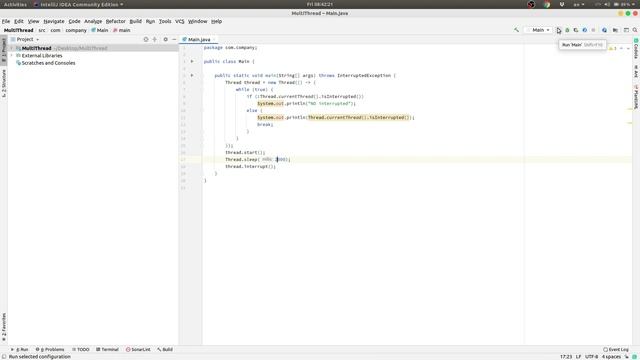
Task: Click the locate/select opened file icon
Action: pyautogui.click(x=146, y=40)
